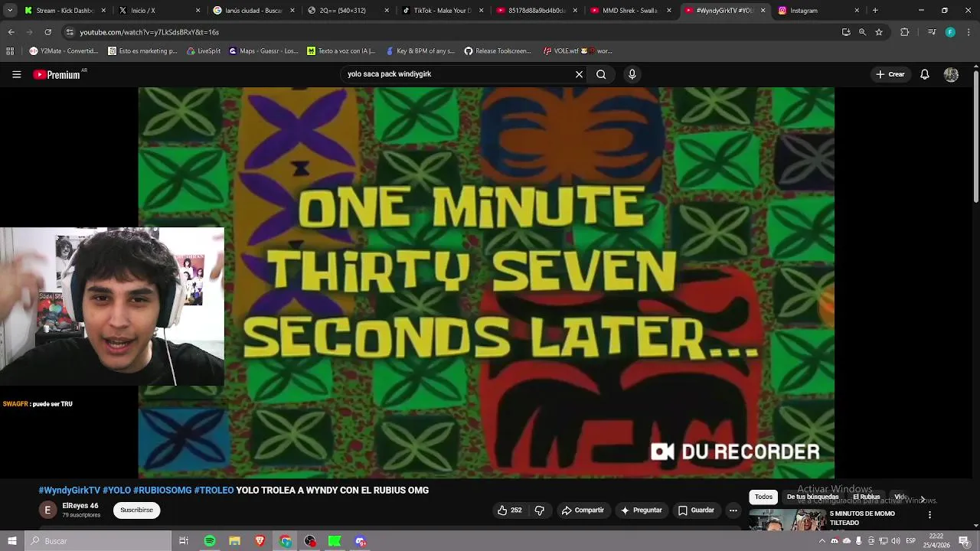980x551 pixels.
Task: Bookmark this page with star
Action: pyautogui.click(x=879, y=32)
